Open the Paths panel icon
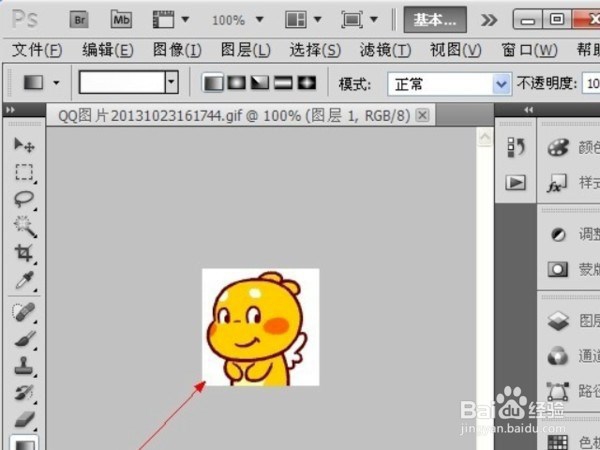 (558, 391)
